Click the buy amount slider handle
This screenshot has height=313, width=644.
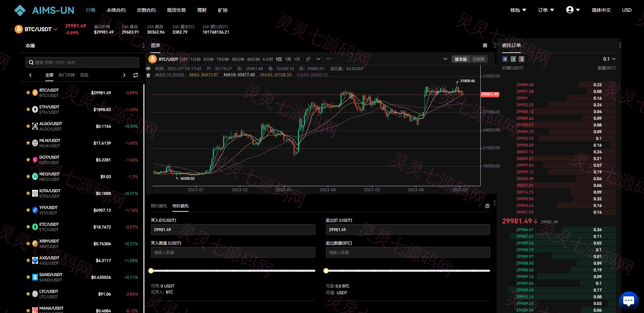[x=151, y=271]
